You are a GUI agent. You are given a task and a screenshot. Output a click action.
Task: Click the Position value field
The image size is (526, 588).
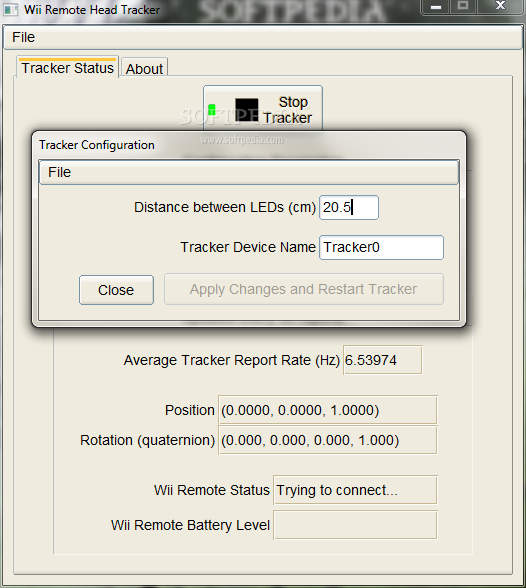[x=328, y=410]
